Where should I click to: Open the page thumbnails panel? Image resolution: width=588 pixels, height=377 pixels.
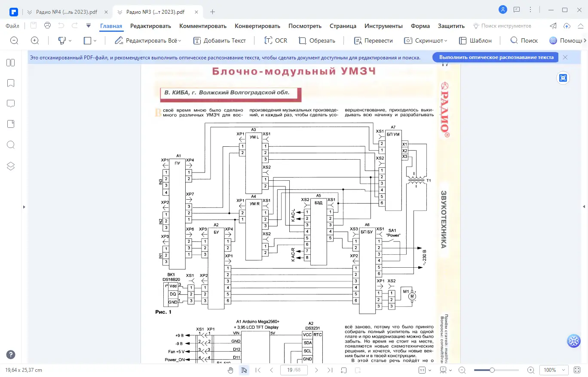click(x=10, y=62)
